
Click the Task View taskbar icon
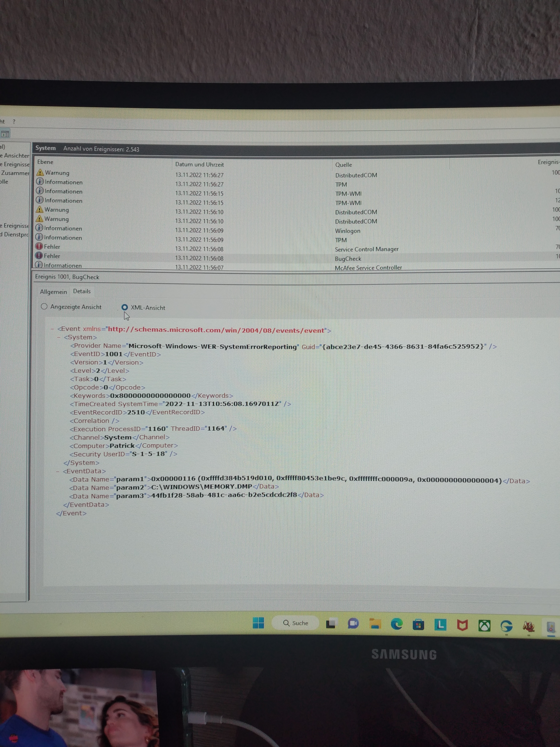tap(331, 623)
